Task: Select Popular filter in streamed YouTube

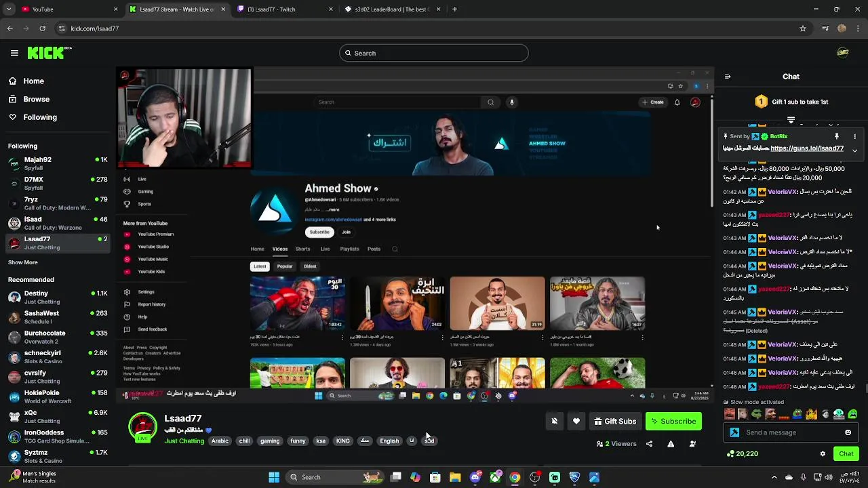Action: (285, 266)
